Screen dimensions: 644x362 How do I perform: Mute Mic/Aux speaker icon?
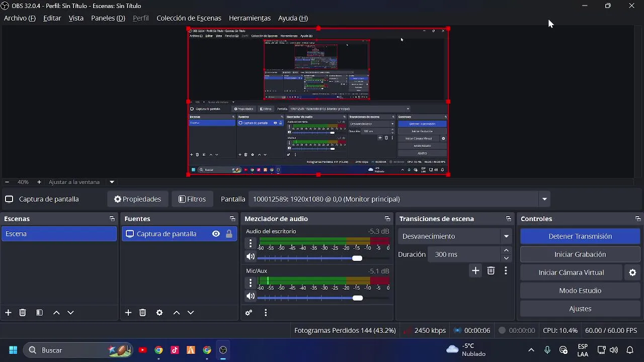[x=251, y=296]
